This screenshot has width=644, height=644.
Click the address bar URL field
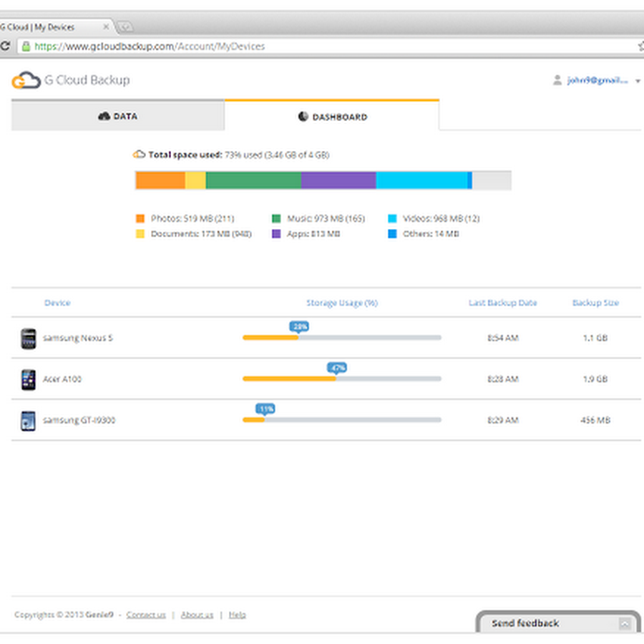pyautogui.click(x=328, y=46)
